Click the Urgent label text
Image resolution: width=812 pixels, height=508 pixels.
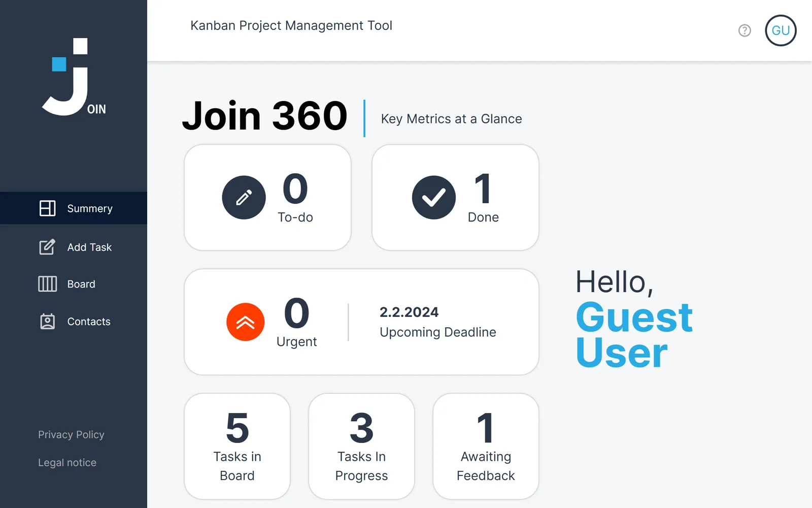tap(297, 342)
